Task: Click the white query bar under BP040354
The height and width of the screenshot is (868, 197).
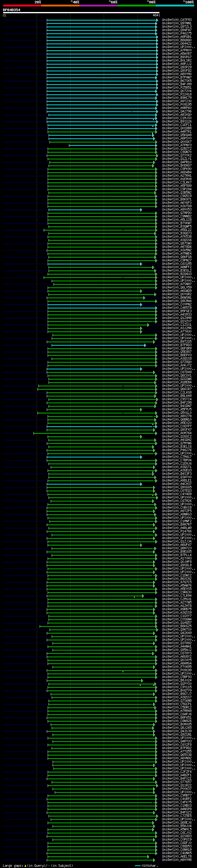Action: (81, 12)
